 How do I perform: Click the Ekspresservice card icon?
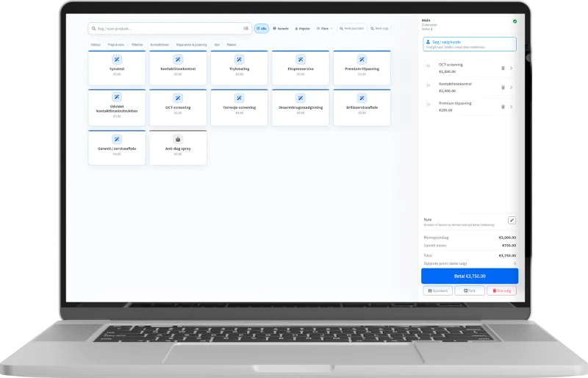pyautogui.click(x=301, y=60)
